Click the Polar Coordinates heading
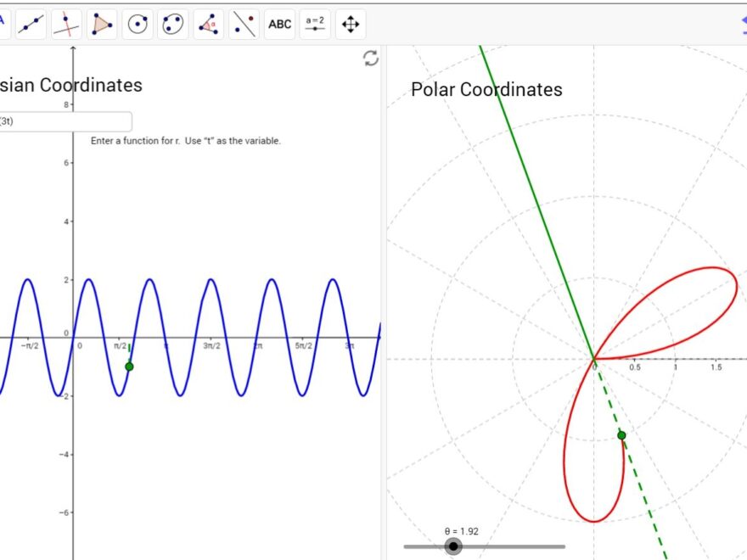747x560 pixels. coord(486,89)
